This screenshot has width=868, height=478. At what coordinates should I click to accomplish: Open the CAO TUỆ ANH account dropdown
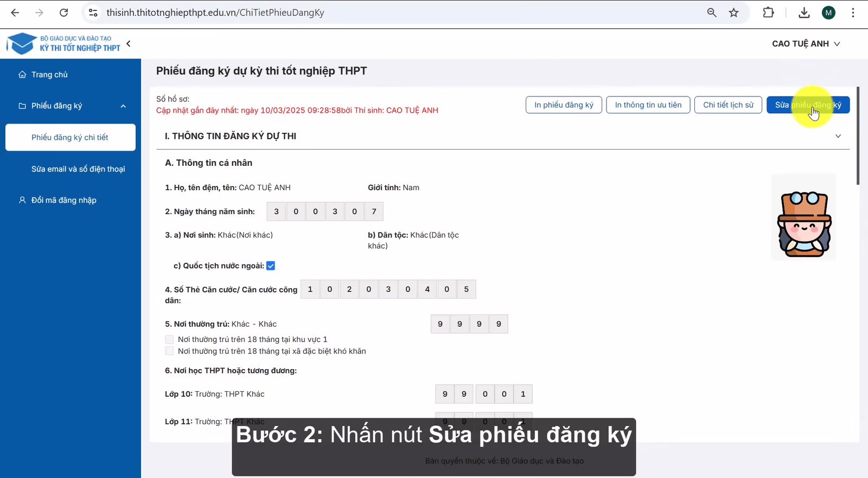click(x=806, y=43)
